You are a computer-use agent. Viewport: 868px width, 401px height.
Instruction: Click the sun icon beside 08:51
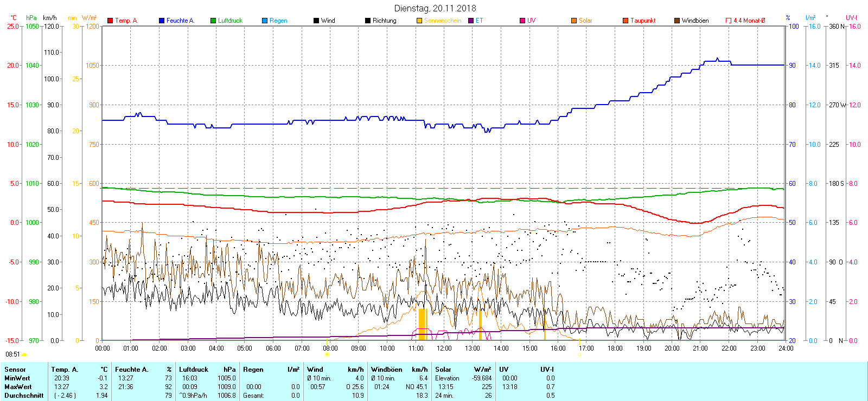coord(24,354)
